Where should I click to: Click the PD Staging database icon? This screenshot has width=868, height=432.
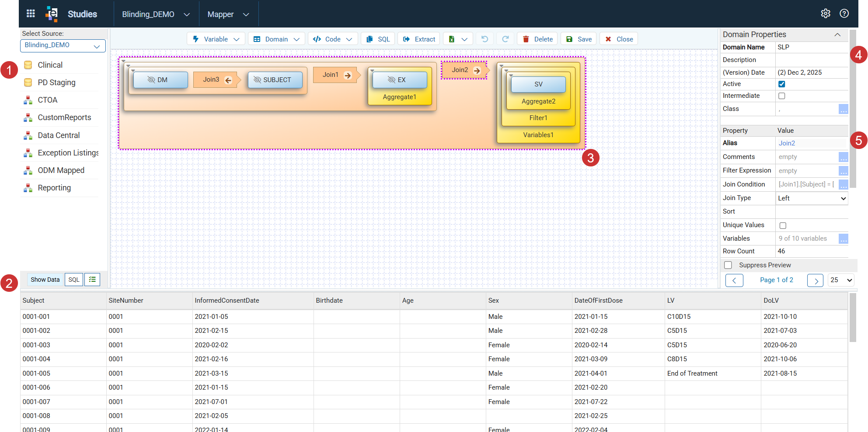click(28, 83)
